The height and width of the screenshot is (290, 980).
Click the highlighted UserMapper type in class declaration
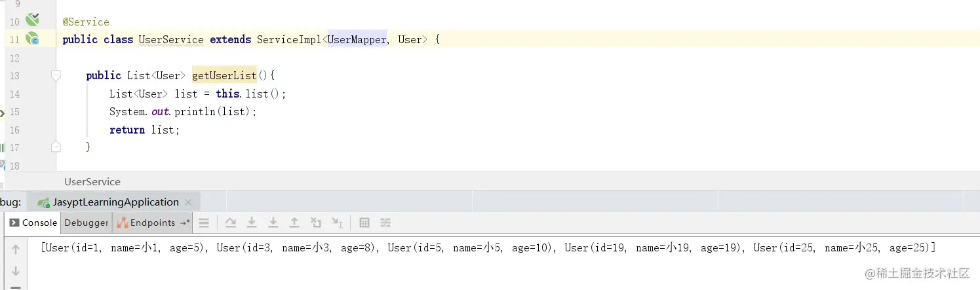(x=357, y=39)
